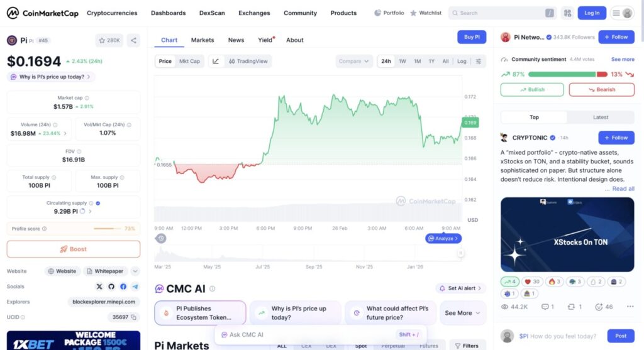Open Pi's X (Twitter) social link
The width and height of the screenshot is (644, 350).
(99, 287)
